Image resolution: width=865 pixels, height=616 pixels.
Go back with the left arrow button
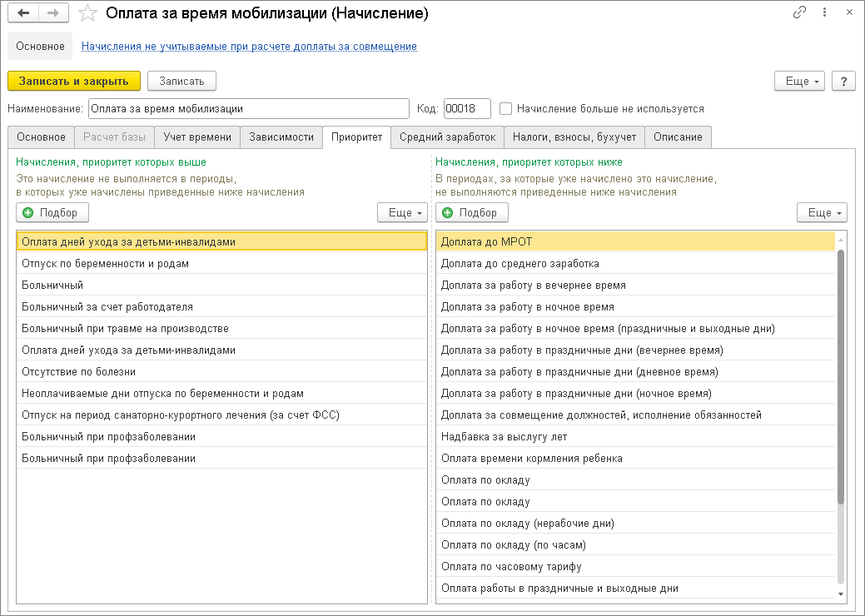tap(23, 12)
